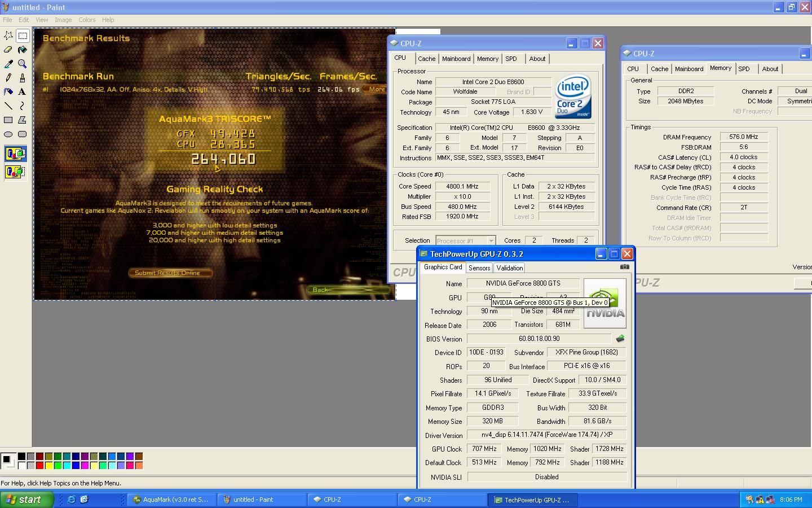The width and height of the screenshot is (812, 508).
Task: Click the Intel Core 2 Duo logo in CPU-Z
Action: tap(573, 97)
